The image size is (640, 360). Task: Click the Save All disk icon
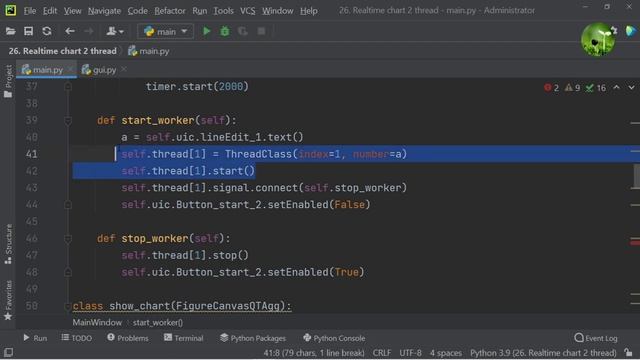[x=29, y=31]
